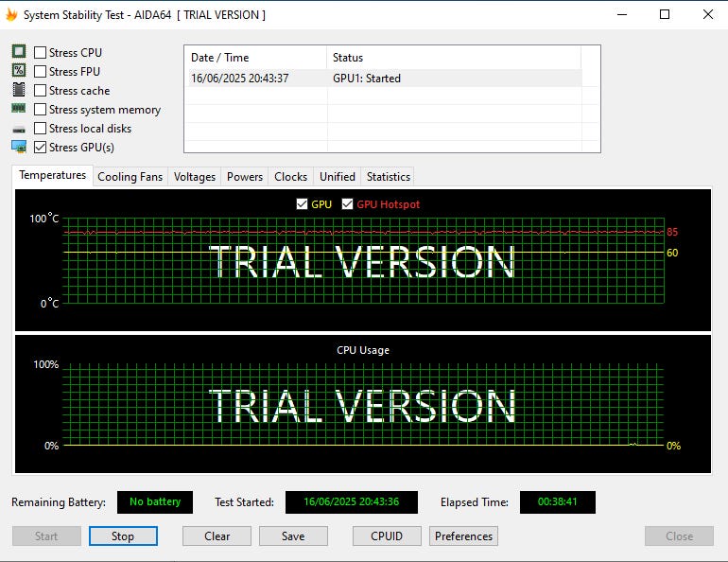Enable the Stress FPU checkbox

pyautogui.click(x=41, y=72)
